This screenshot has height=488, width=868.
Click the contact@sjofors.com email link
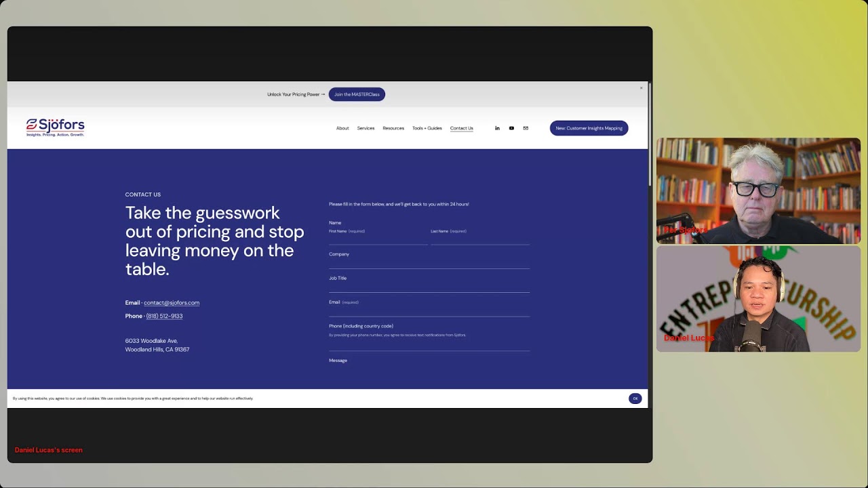(x=172, y=303)
